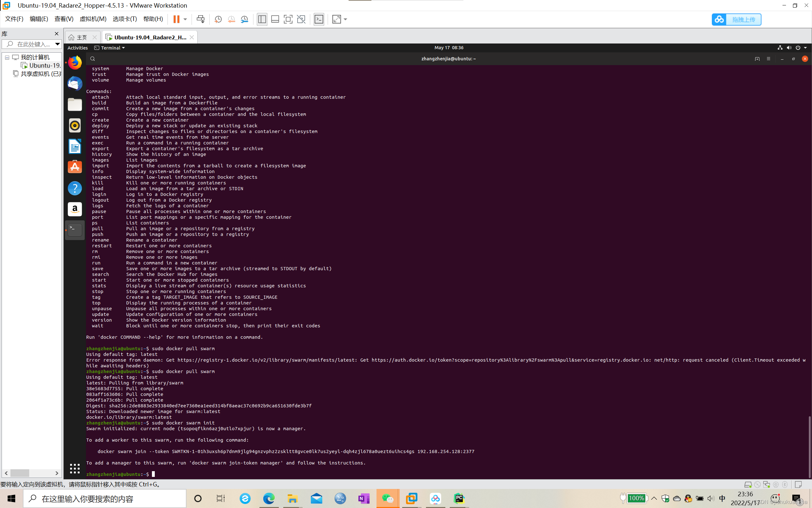Show hidden system tray icons

tap(654, 498)
